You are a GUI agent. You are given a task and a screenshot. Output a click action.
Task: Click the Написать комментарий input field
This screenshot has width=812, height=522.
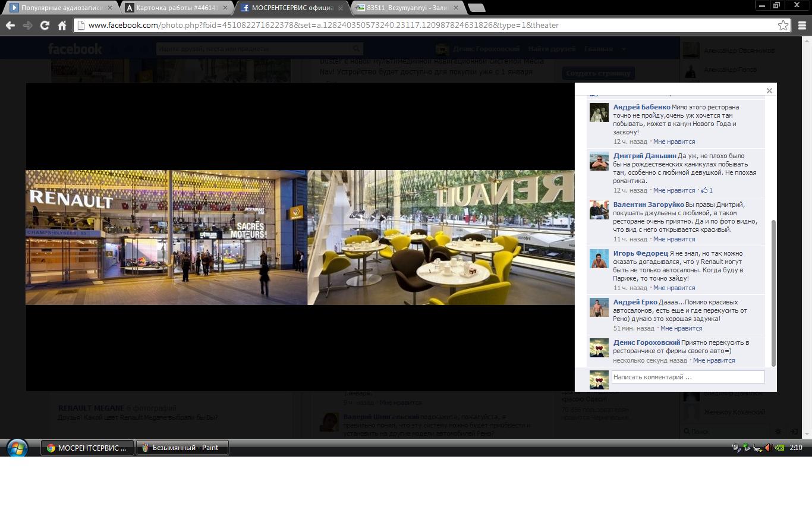(688, 377)
